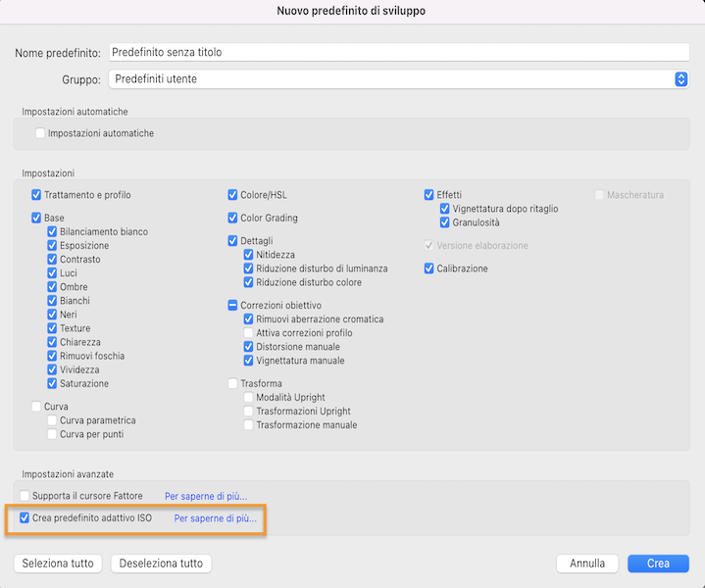
Task: Uncheck Vignettatura dopo ritaglio
Action: 445,209
